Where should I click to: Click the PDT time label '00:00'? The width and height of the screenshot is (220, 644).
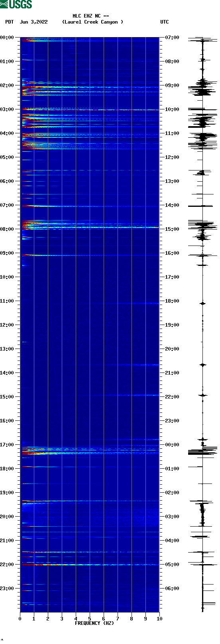(x=7, y=38)
